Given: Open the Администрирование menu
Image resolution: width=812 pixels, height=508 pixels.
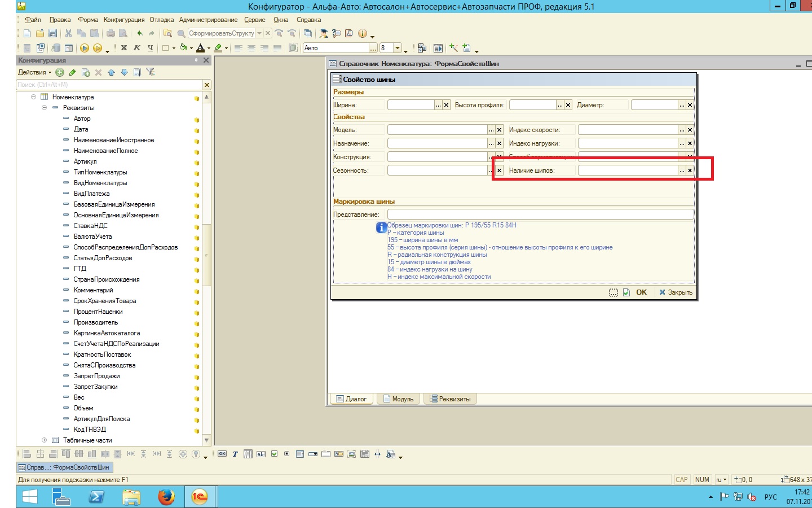Looking at the screenshot, I should click(209, 20).
